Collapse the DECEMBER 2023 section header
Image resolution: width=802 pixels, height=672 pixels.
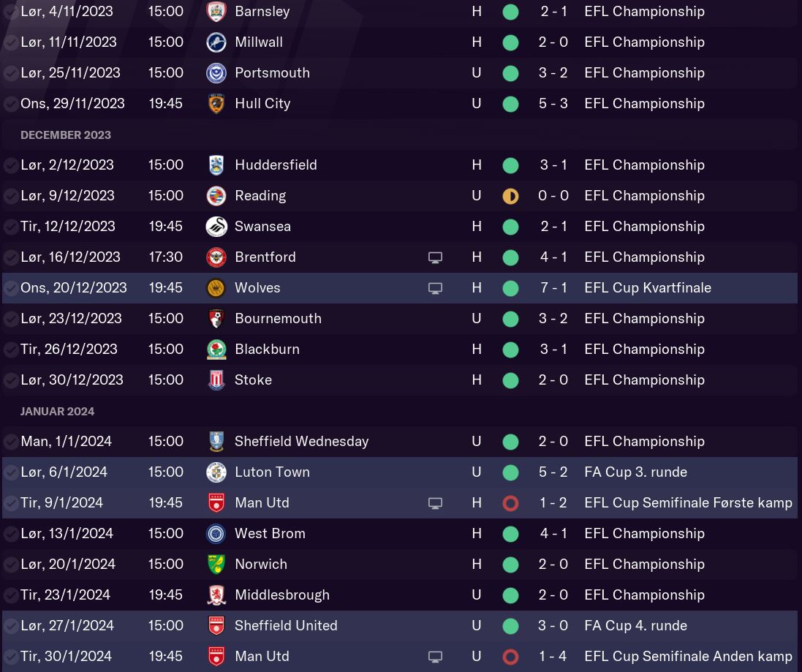[66, 135]
